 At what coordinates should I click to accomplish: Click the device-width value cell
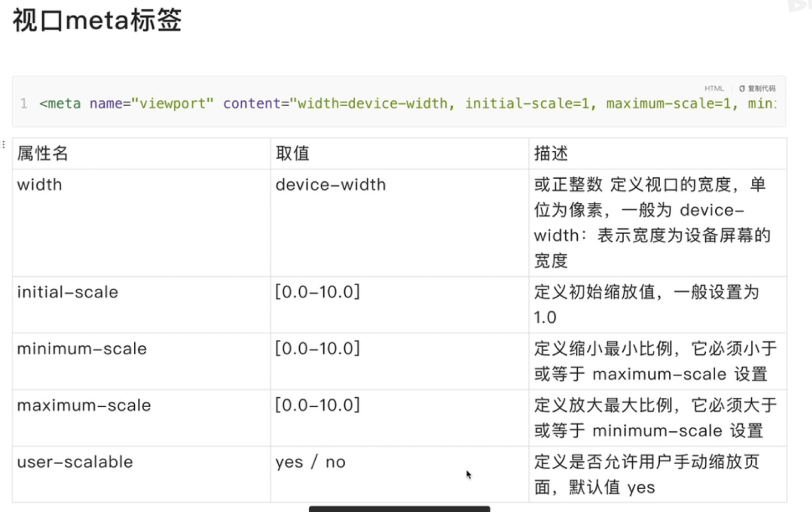400,223
